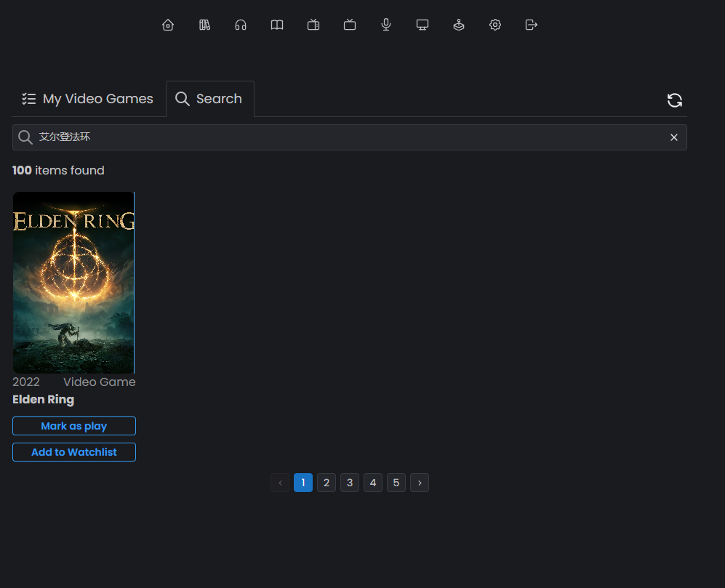Go to the home page icon

[x=168, y=25]
